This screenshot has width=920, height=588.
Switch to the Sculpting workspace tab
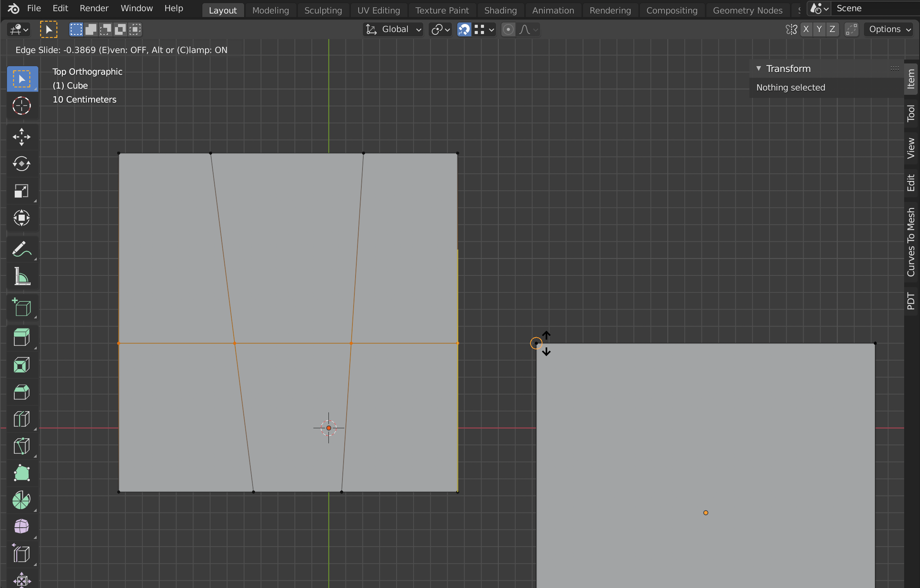(x=323, y=10)
